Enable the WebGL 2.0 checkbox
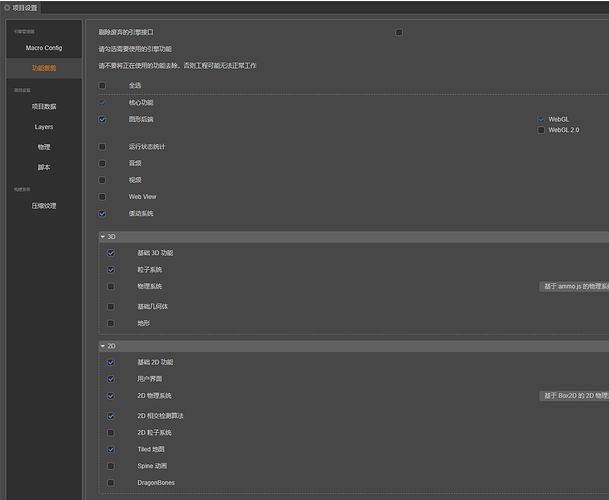Viewport: 609px width, 500px height. coord(541,130)
